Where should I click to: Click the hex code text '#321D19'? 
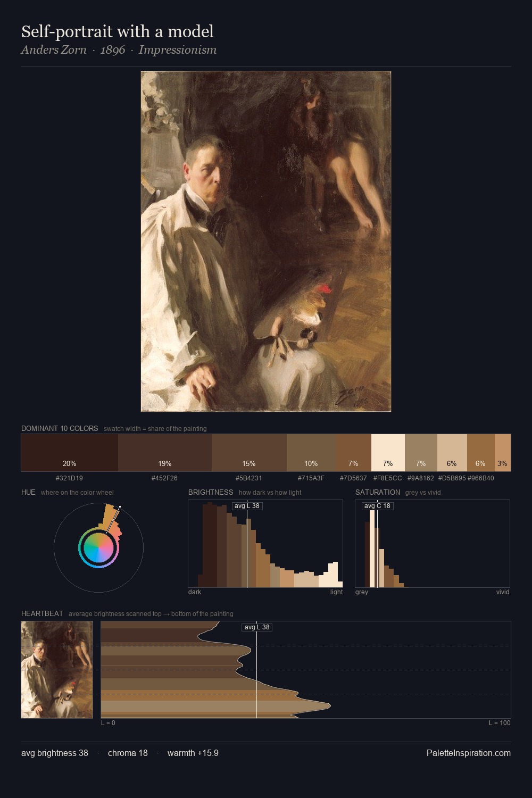pyautogui.click(x=69, y=478)
